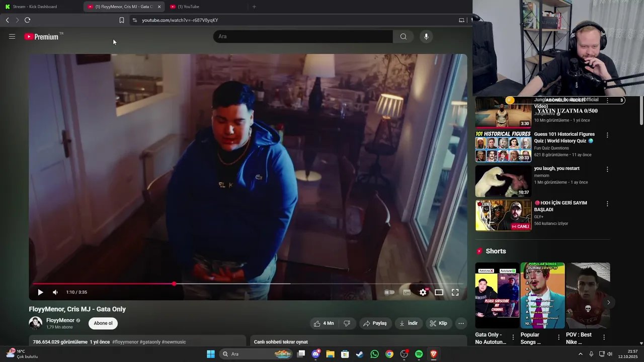Open FloyyMenor channel name link
This screenshot has width=644, height=362.
tap(60, 320)
